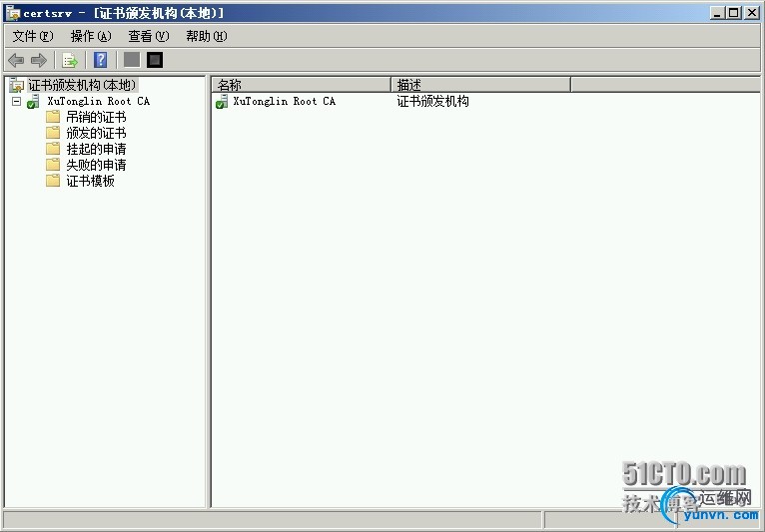This screenshot has width=765, height=532.
Task: Open the 操作(A) menu
Action: [91, 36]
